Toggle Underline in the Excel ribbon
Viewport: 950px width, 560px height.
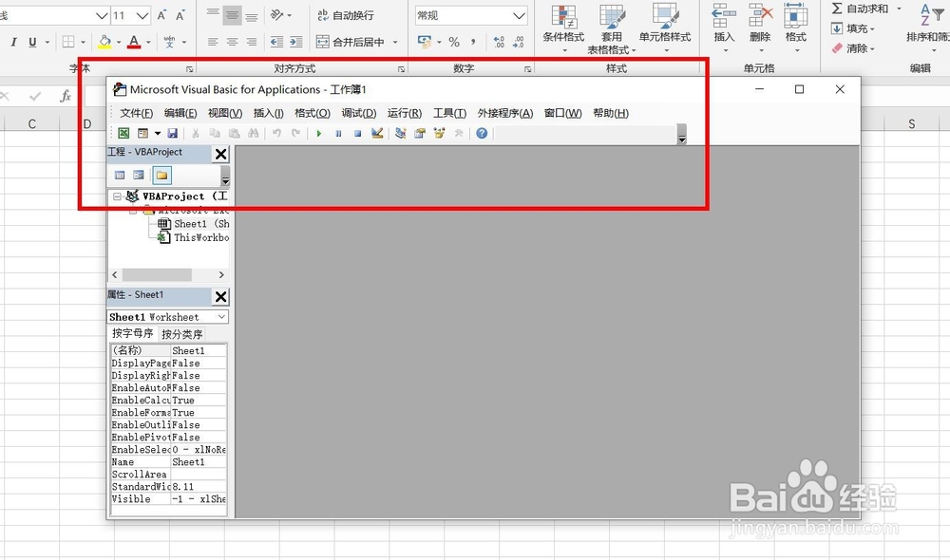point(32,42)
